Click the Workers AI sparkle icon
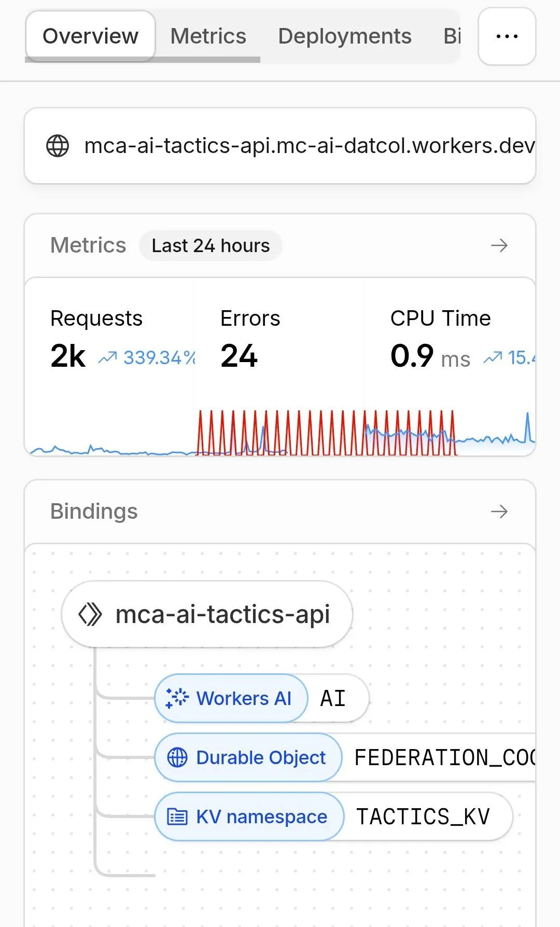Screen dimensions: 560x927 [x=177, y=698]
